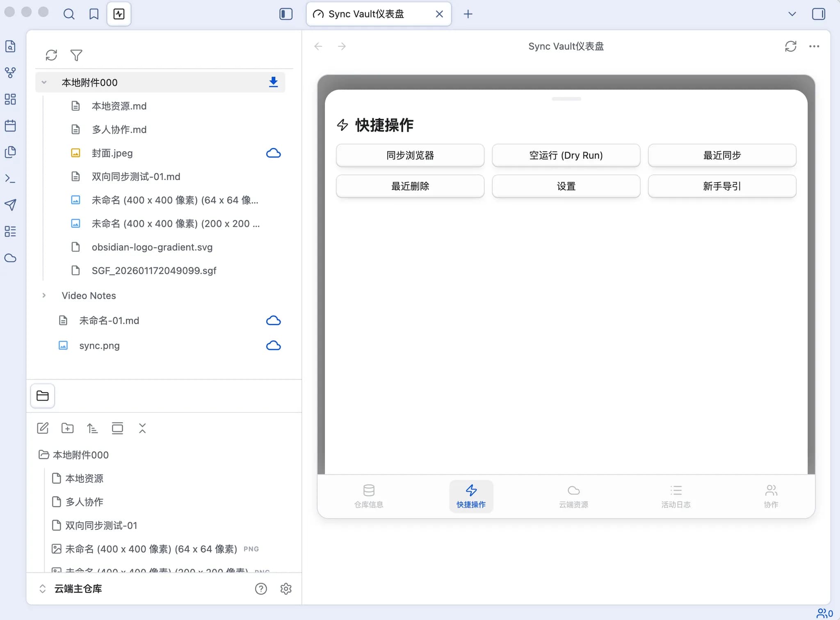Open quick switcher file-search ribbon icon
840x620 pixels.
pyautogui.click(x=10, y=46)
